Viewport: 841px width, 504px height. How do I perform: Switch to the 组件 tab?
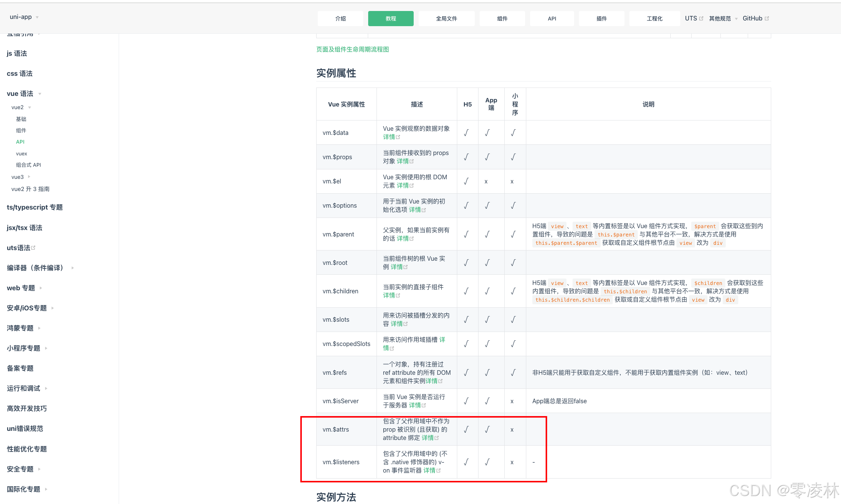pyautogui.click(x=502, y=19)
